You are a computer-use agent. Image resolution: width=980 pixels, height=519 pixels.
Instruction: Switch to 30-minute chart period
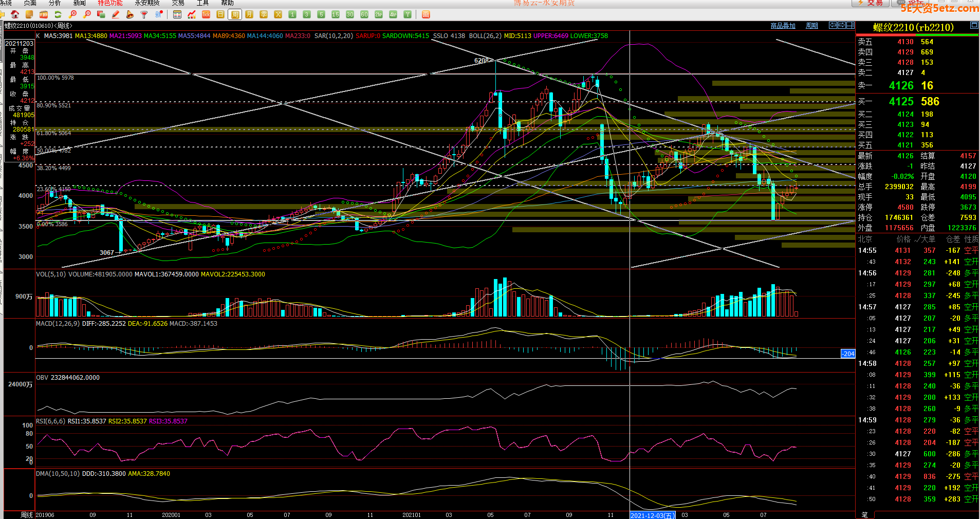(350, 14)
